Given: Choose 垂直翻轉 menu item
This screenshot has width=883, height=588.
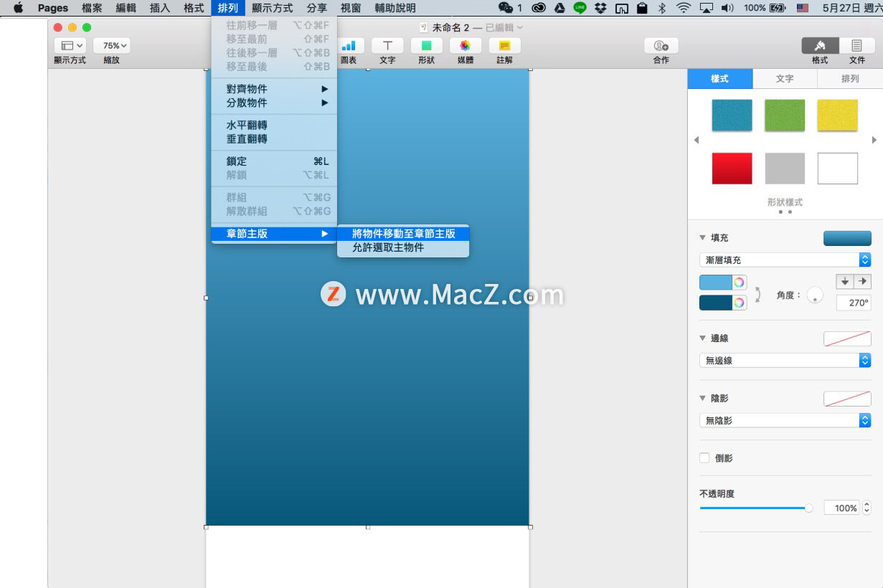Looking at the screenshot, I should click(274, 139).
